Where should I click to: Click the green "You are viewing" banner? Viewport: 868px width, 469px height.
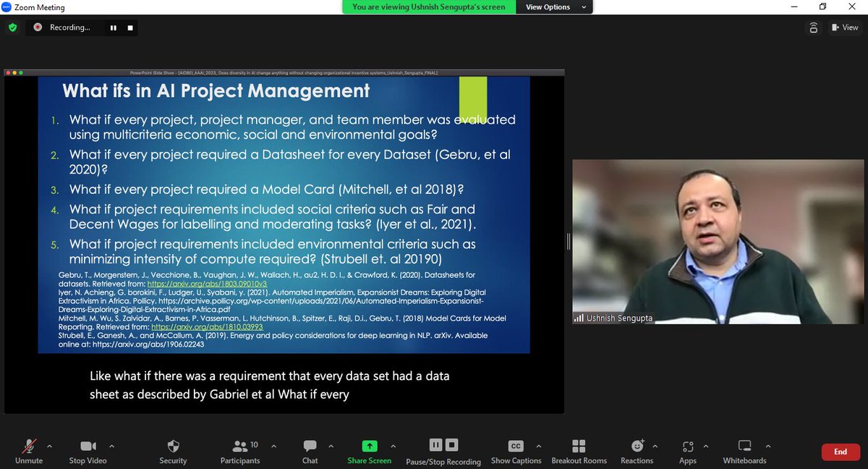429,7
